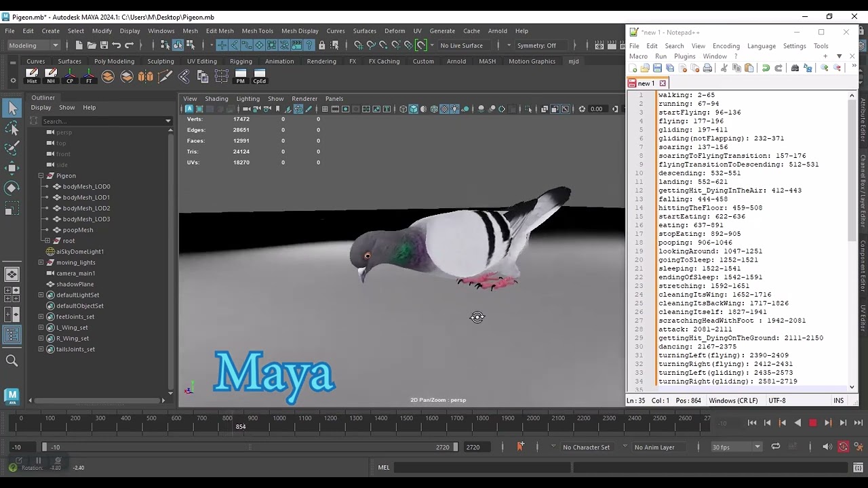Click the Maya logo icon in sidebar
868x488 pixels.
[12, 396]
